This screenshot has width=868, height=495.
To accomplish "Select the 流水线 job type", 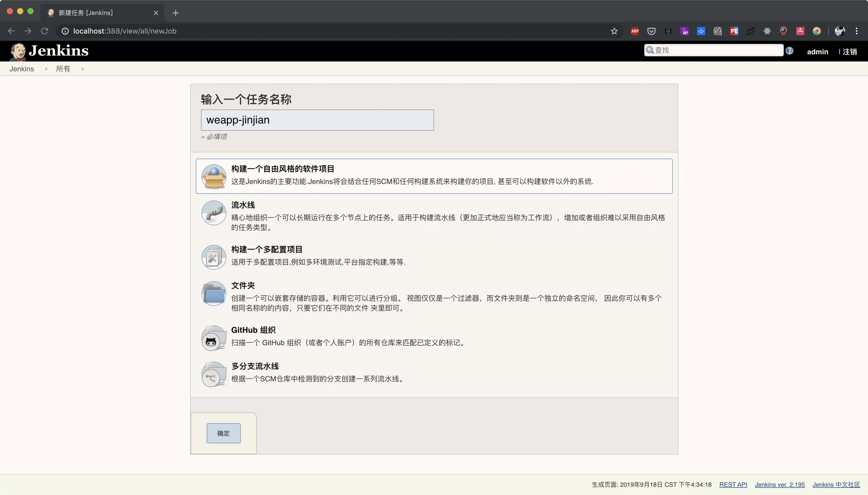I will (434, 216).
